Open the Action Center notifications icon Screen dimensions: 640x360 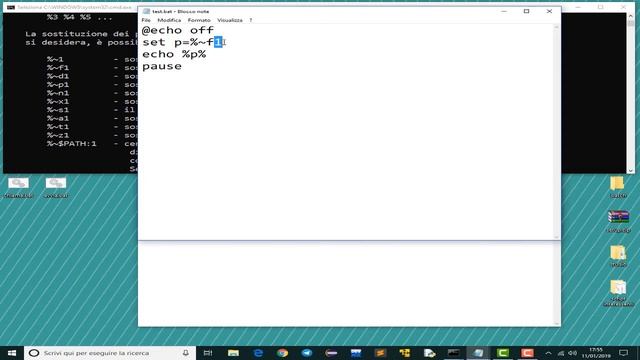click(x=623, y=353)
